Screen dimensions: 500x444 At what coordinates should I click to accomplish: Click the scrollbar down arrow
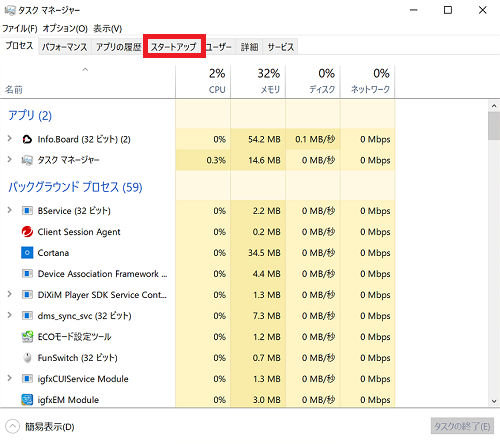[494, 401]
